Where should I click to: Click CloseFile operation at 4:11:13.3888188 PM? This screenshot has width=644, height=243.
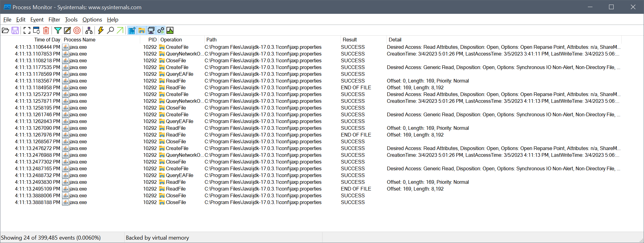click(176, 202)
